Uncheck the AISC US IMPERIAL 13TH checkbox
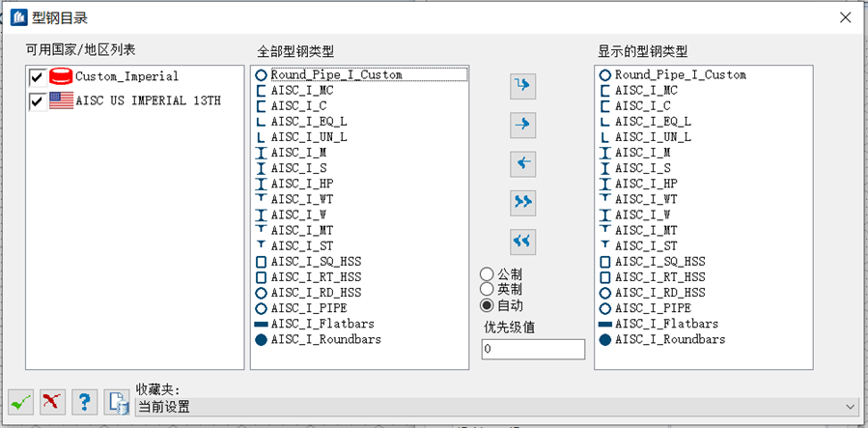The width and height of the screenshot is (868, 428). (38, 101)
